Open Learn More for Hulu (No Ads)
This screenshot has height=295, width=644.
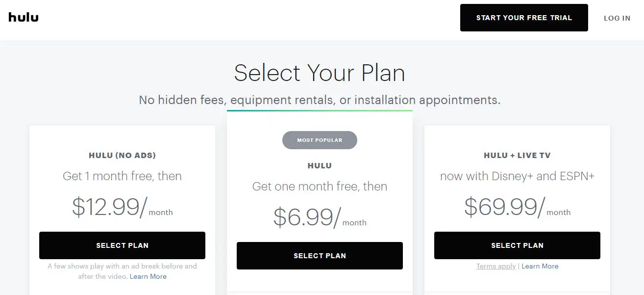click(x=148, y=276)
